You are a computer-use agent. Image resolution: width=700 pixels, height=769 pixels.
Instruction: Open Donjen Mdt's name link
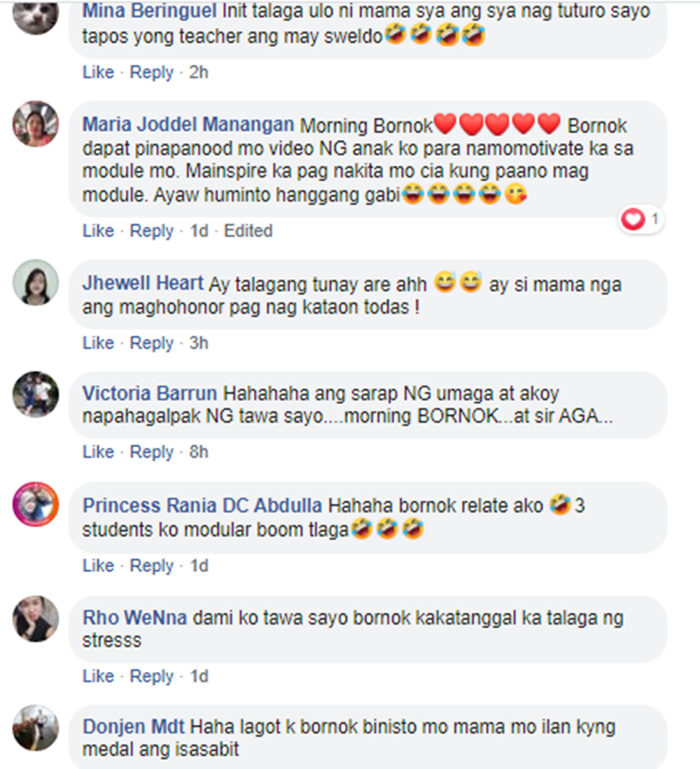133,726
